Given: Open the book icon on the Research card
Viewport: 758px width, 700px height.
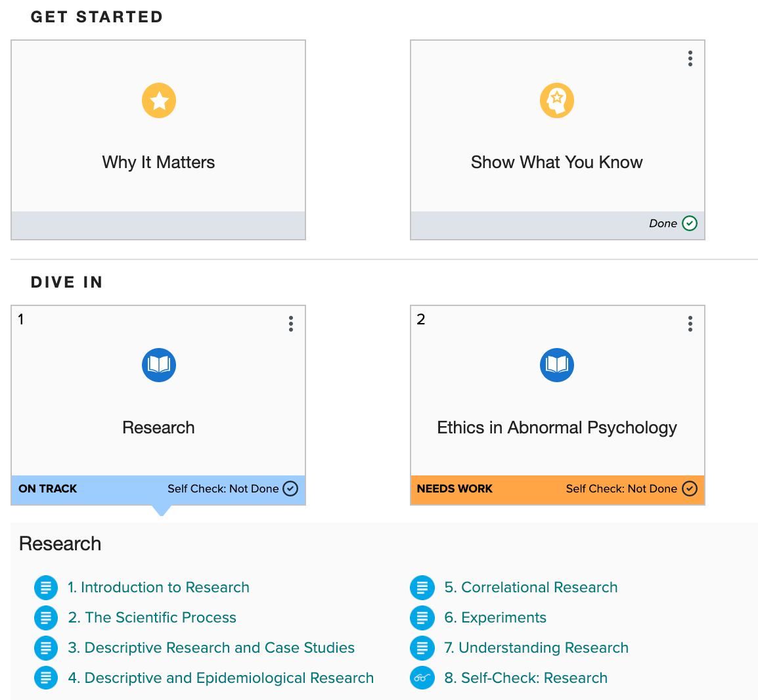Looking at the screenshot, I should pos(158,365).
